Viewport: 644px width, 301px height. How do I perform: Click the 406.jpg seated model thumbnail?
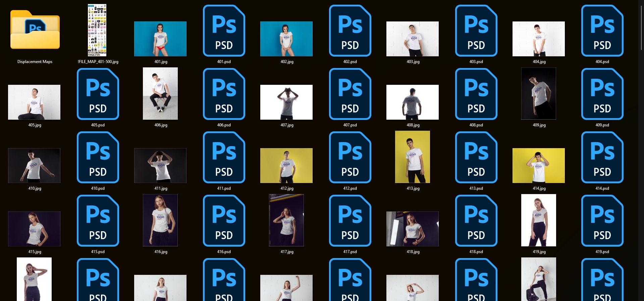160,94
